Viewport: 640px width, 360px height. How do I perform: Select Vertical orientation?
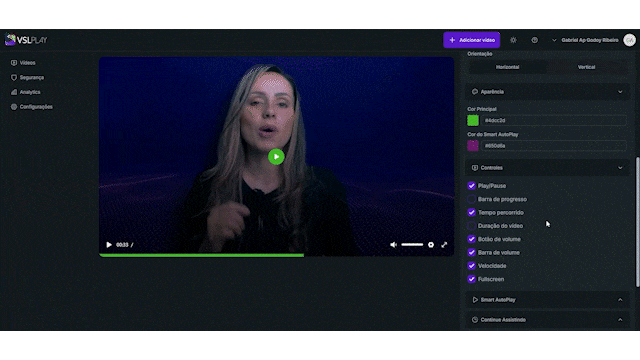[x=586, y=67]
